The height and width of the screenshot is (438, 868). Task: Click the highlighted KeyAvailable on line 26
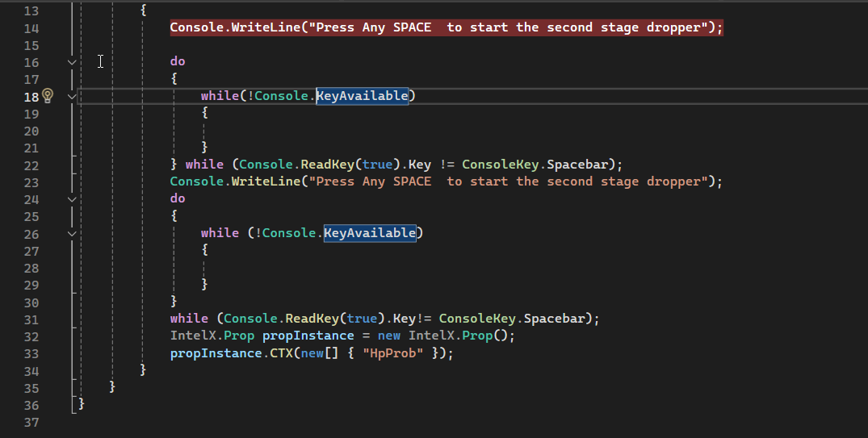point(370,233)
